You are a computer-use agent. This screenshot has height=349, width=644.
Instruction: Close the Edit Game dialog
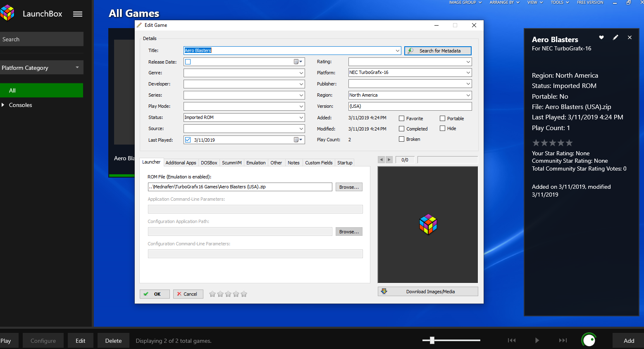474,25
